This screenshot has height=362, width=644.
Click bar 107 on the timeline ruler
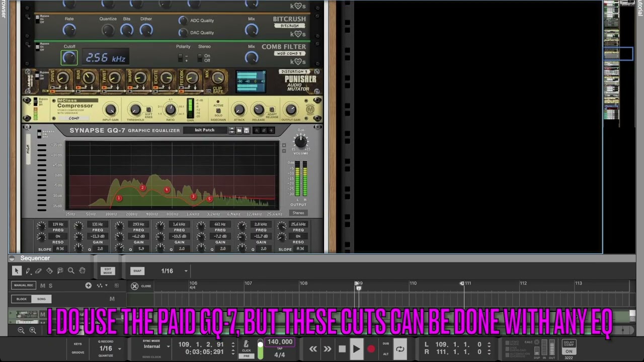pyautogui.click(x=248, y=284)
